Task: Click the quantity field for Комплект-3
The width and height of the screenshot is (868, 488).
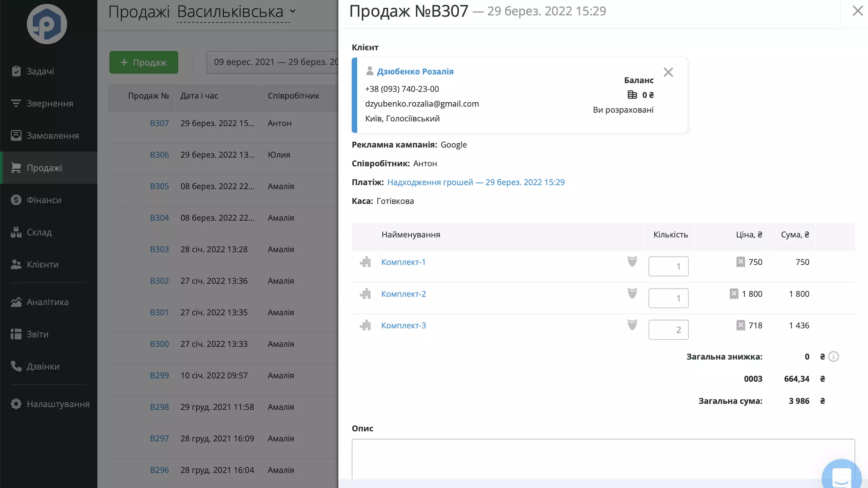Action: 668,329
